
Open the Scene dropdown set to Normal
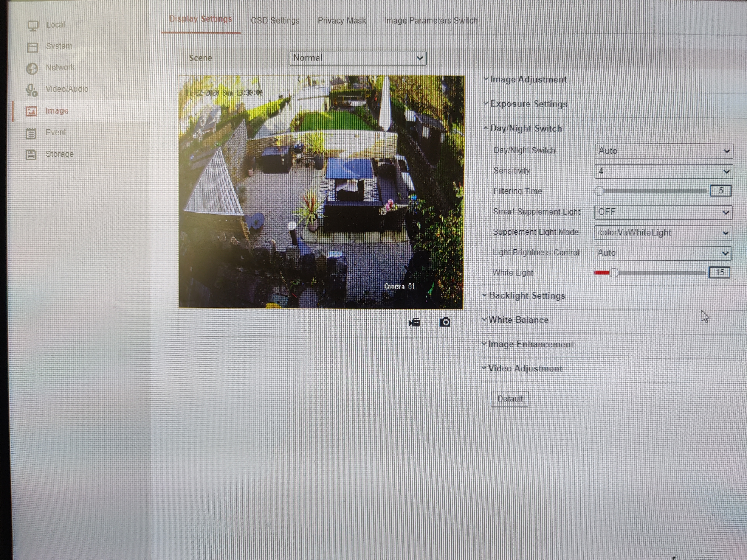tap(358, 58)
